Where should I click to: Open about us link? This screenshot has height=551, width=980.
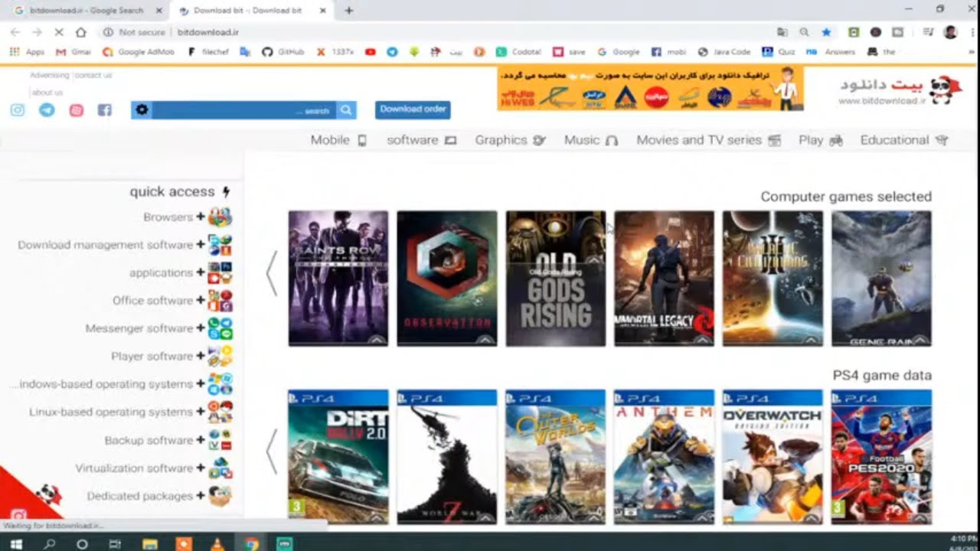tap(47, 93)
